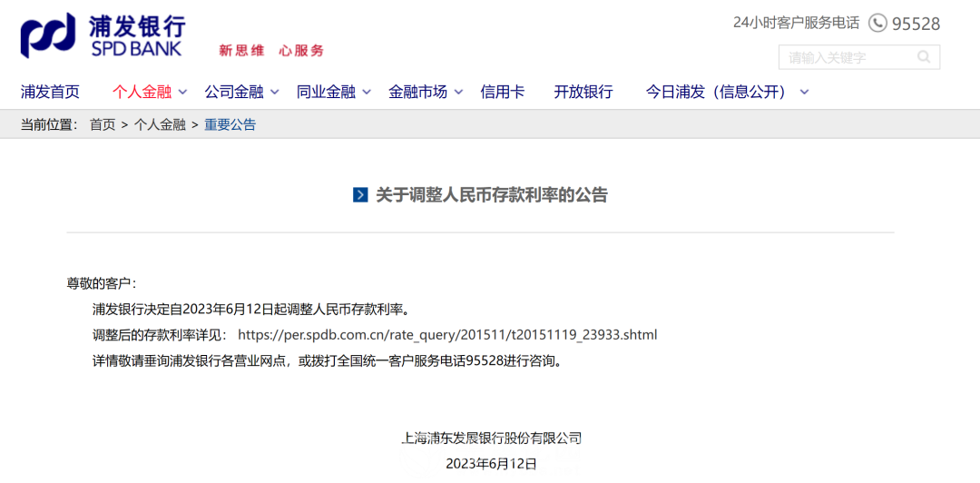Open 个人金融 menu item

pos(142,92)
